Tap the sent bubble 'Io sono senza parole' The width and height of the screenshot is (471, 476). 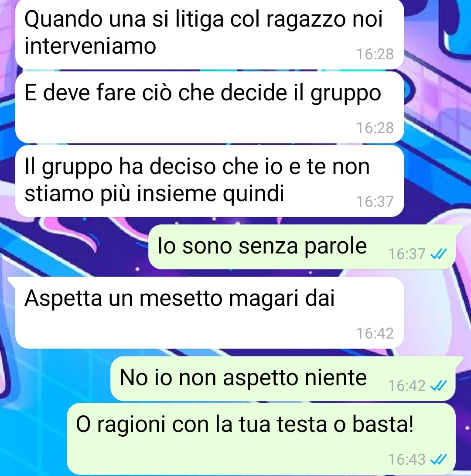pyautogui.click(x=302, y=247)
